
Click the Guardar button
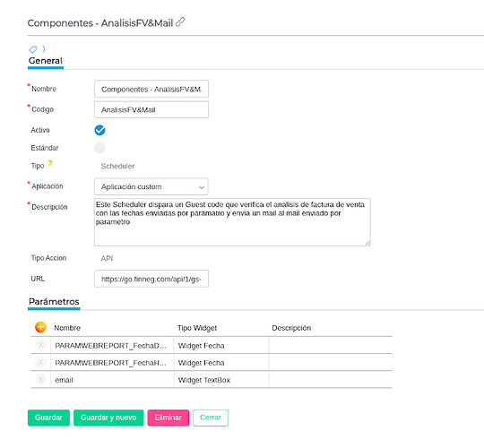point(48,418)
